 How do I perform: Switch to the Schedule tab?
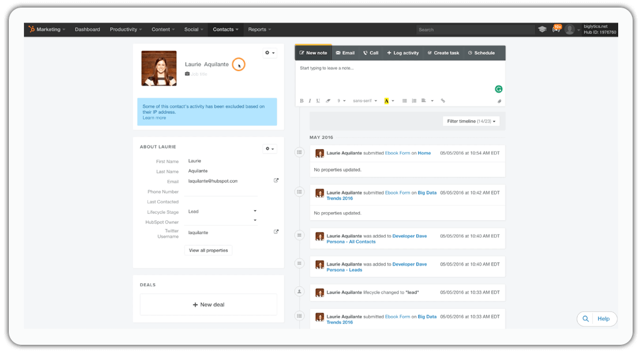coord(482,52)
